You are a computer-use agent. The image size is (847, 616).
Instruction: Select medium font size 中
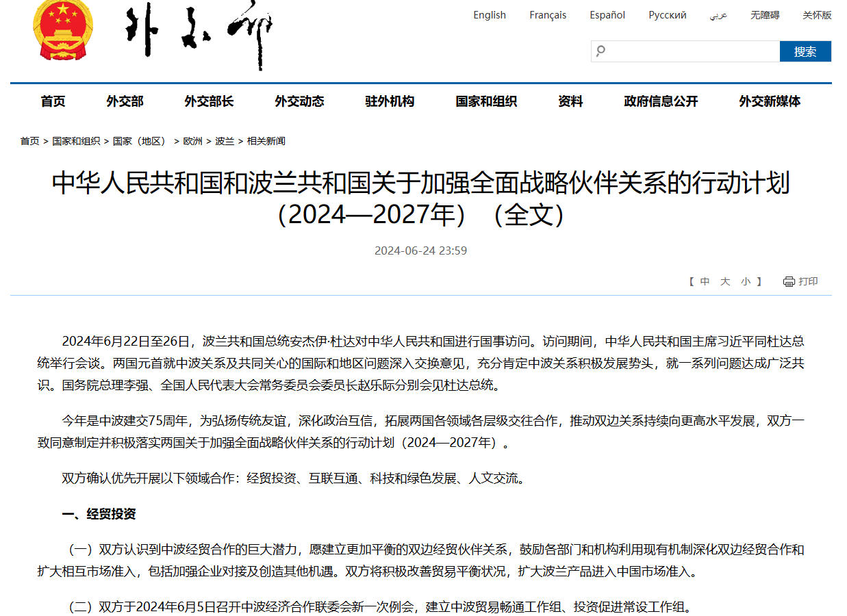pyautogui.click(x=704, y=281)
